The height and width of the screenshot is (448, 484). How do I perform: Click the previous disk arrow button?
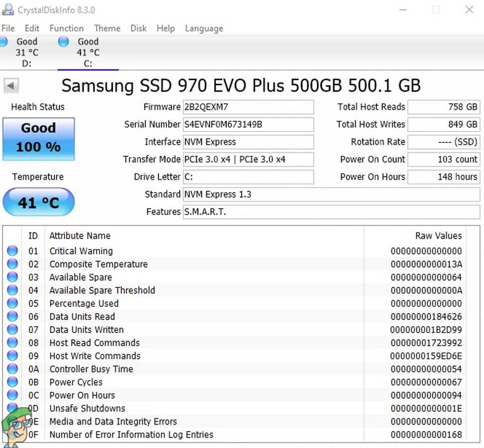pyautogui.click(x=11, y=86)
